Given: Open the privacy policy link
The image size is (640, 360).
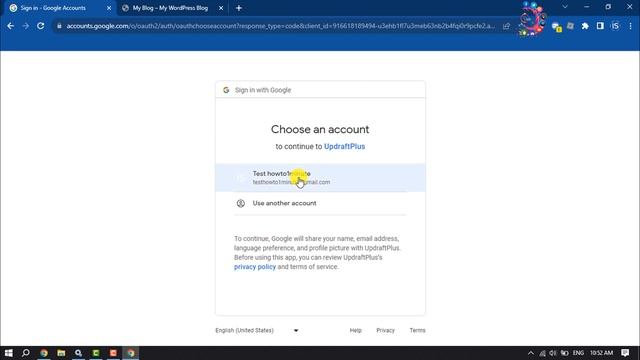Looking at the screenshot, I should pos(255,267).
